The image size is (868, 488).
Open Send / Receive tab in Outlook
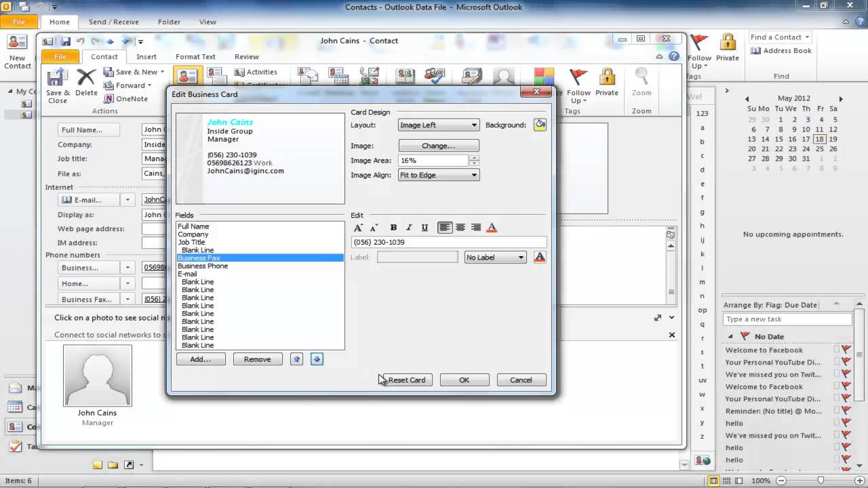(x=114, y=22)
